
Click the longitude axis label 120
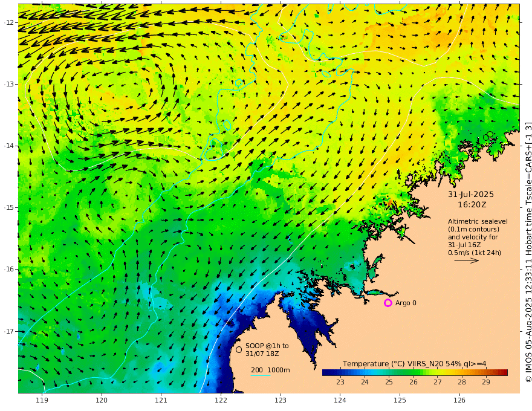coord(102,400)
